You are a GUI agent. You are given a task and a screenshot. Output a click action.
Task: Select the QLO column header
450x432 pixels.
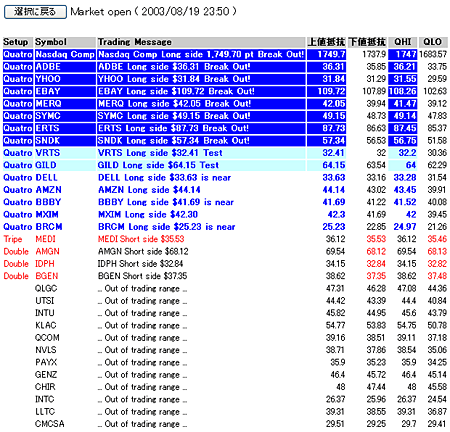[x=433, y=42]
